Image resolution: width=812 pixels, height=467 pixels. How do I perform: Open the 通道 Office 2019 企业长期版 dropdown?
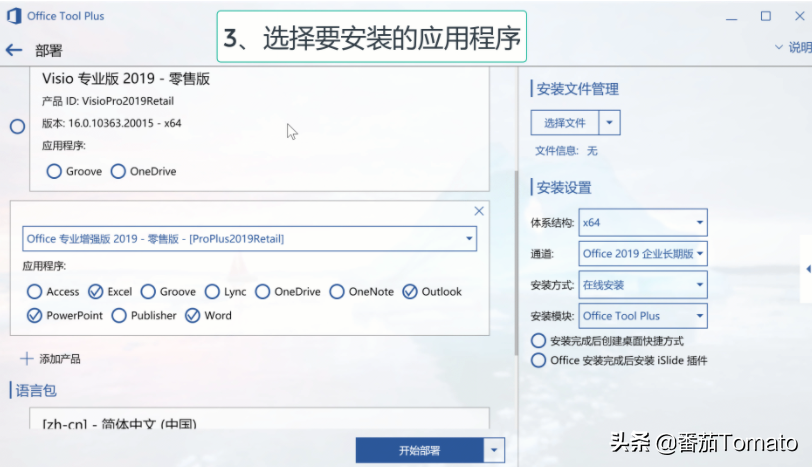click(643, 254)
